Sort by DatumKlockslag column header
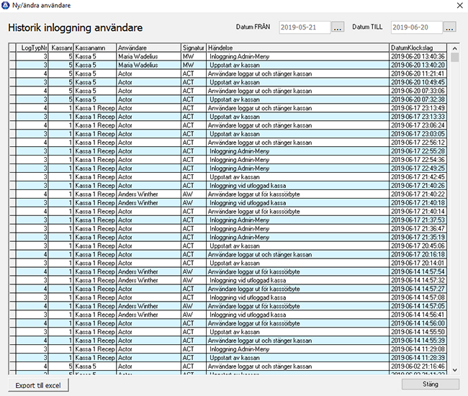Image resolution: width=468 pixels, height=396 pixels. (418, 48)
